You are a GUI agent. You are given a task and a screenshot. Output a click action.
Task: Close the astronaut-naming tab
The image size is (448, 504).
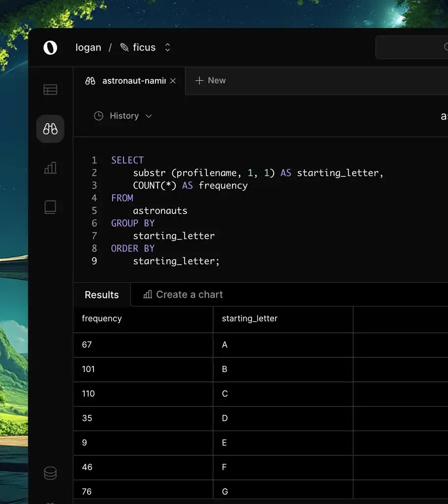click(x=173, y=80)
